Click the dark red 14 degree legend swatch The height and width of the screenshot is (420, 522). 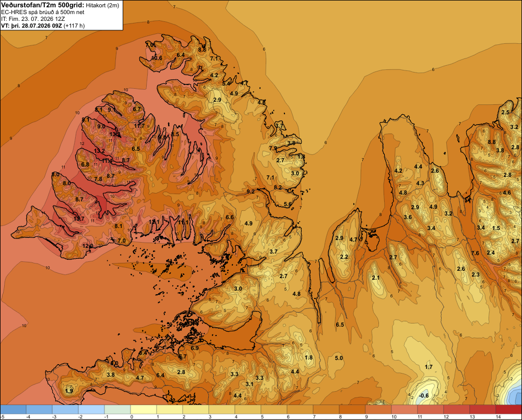click(508, 410)
